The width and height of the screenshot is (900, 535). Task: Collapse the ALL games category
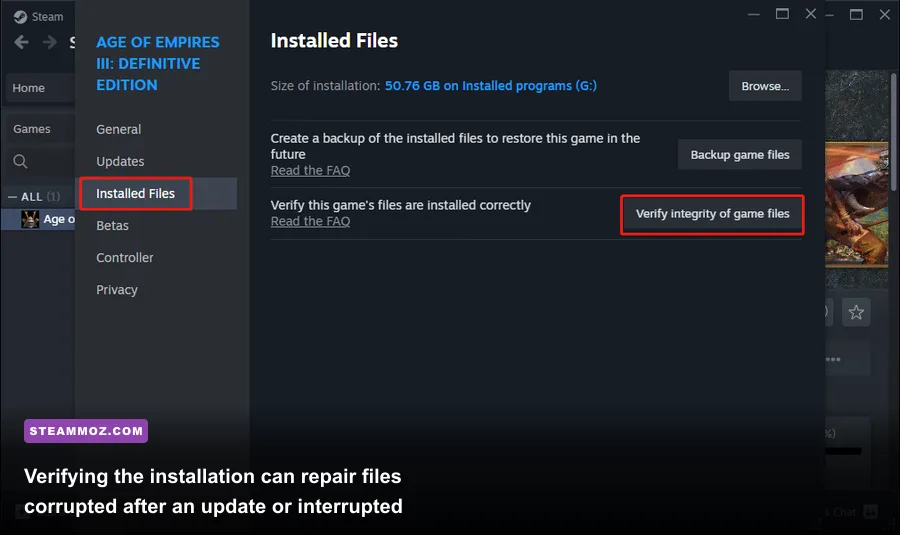(12, 197)
